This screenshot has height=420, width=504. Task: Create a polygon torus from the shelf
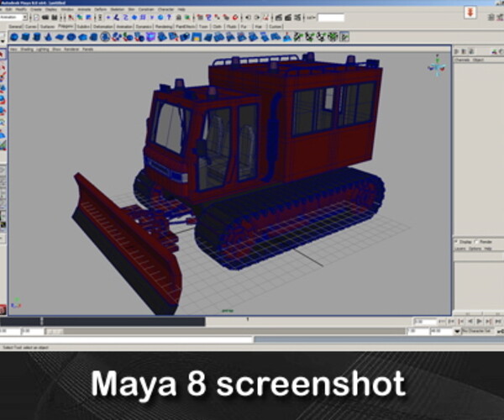(x=71, y=37)
